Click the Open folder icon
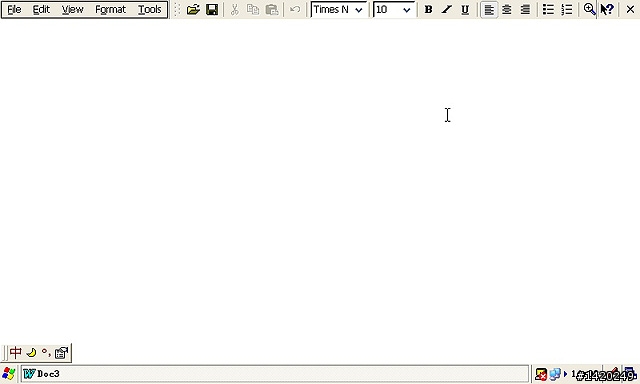The image size is (640, 384). [x=193, y=9]
